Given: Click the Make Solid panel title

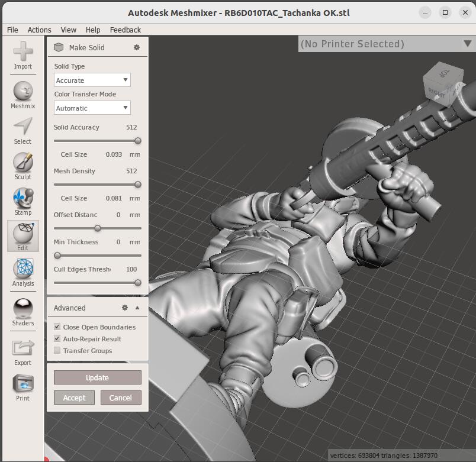Looking at the screenshot, I should coord(87,48).
